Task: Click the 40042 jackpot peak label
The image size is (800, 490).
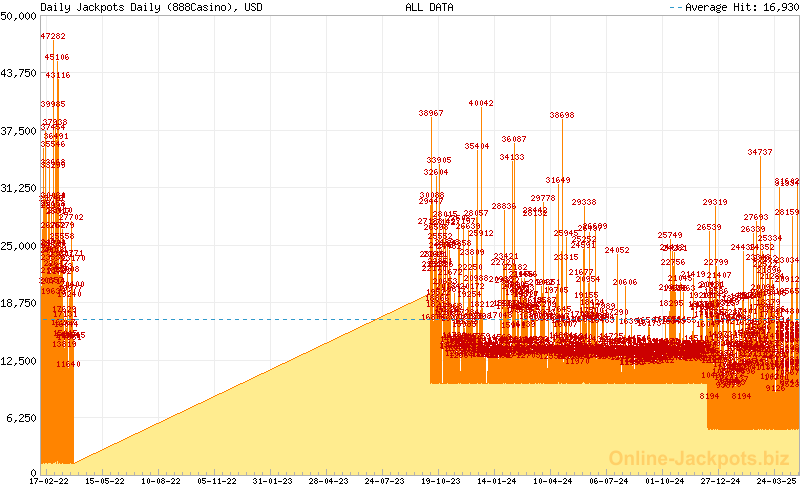Action: (481, 103)
